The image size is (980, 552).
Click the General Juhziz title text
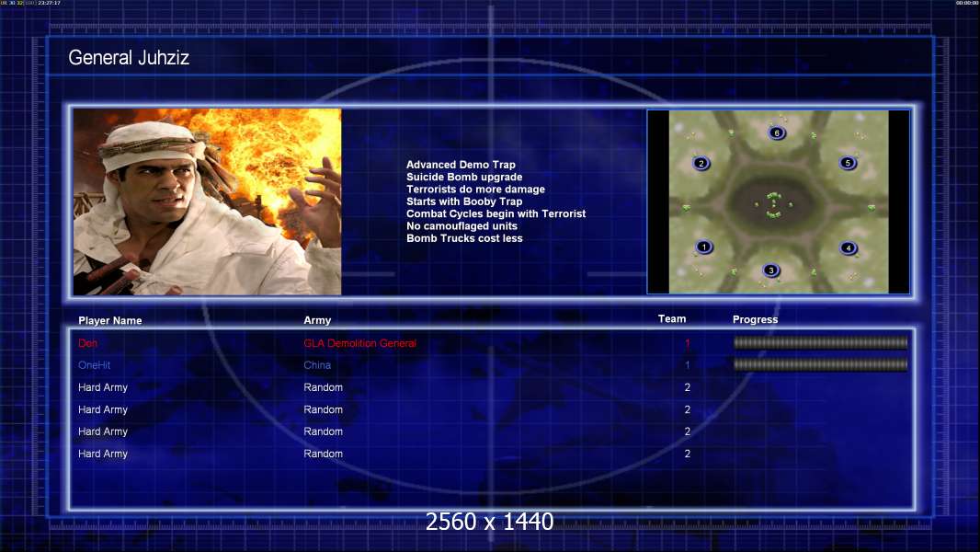129,58
